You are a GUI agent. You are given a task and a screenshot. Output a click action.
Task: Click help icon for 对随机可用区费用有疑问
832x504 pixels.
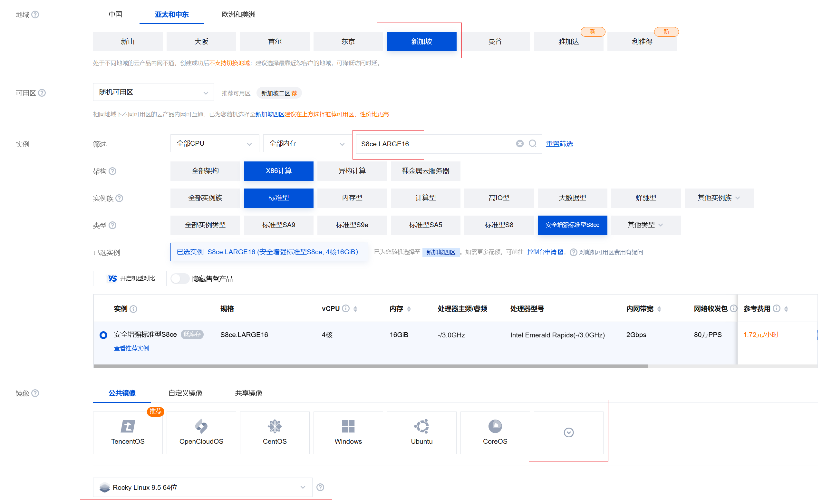coord(573,253)
